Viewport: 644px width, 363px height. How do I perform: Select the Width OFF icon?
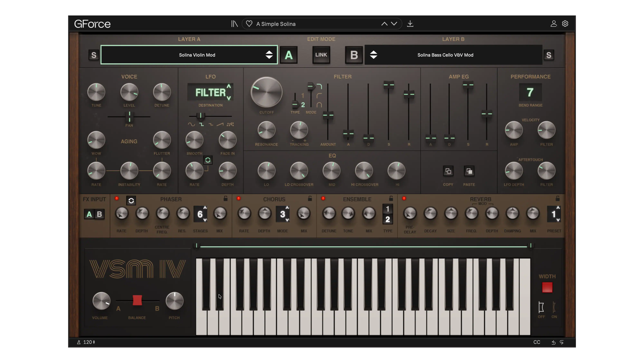coord(541,307)
